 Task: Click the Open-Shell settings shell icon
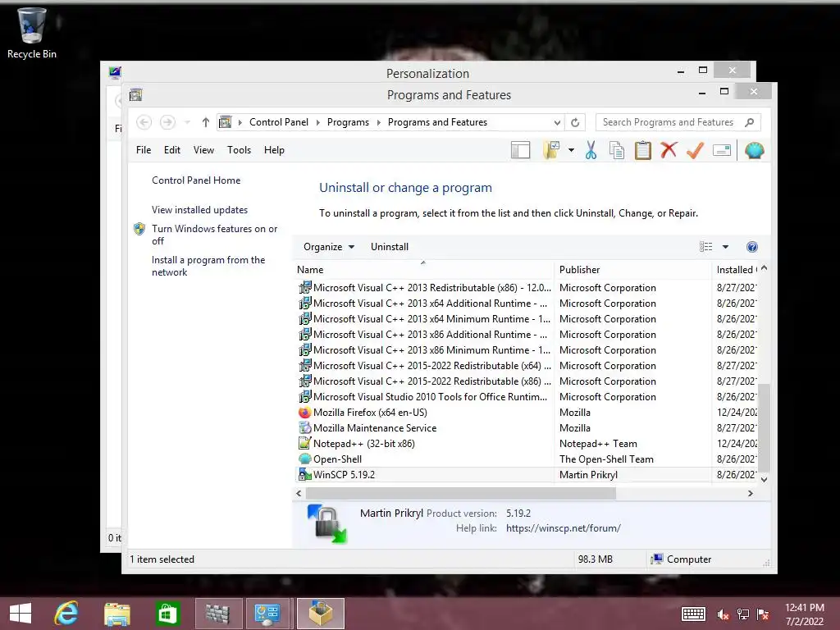point(754,151)
